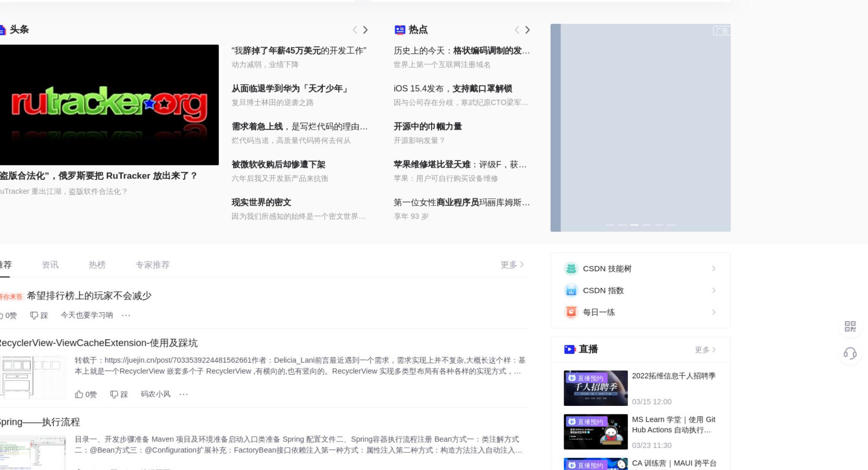Open 更多 in the 直播 panel
This screenshot has height=470, width=868.
click(705, 350)
